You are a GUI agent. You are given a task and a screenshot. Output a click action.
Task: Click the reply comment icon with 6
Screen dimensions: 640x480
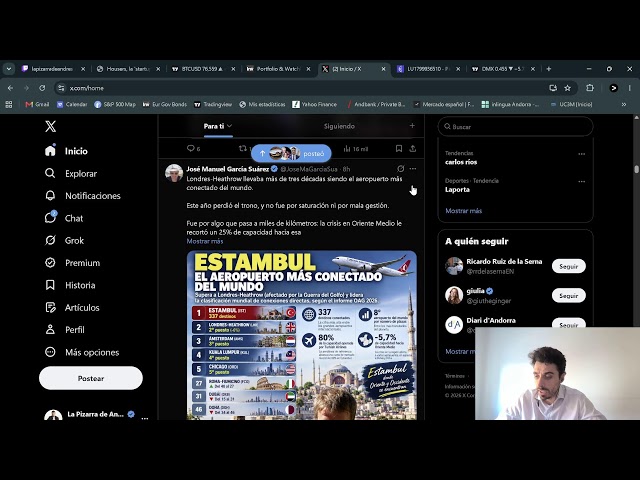coord(193,149)
